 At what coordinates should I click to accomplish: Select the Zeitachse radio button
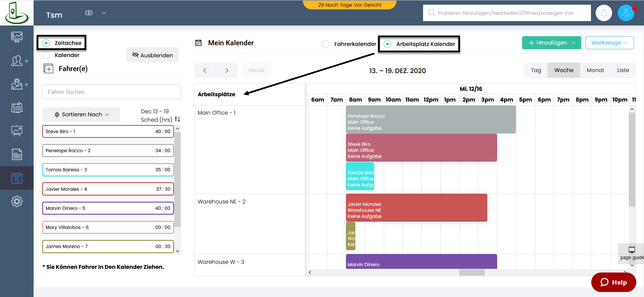click(46, 43)
